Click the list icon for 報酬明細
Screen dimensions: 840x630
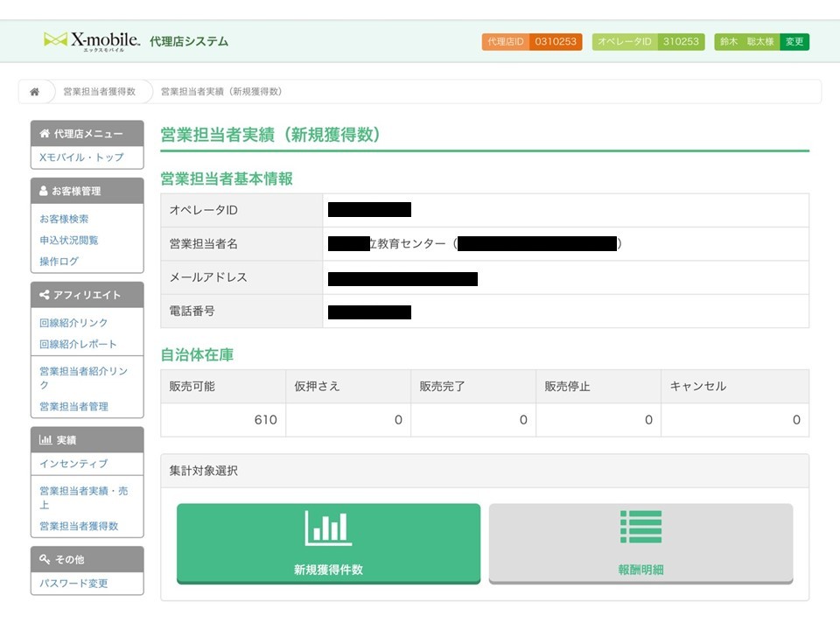tap(640, 527)
